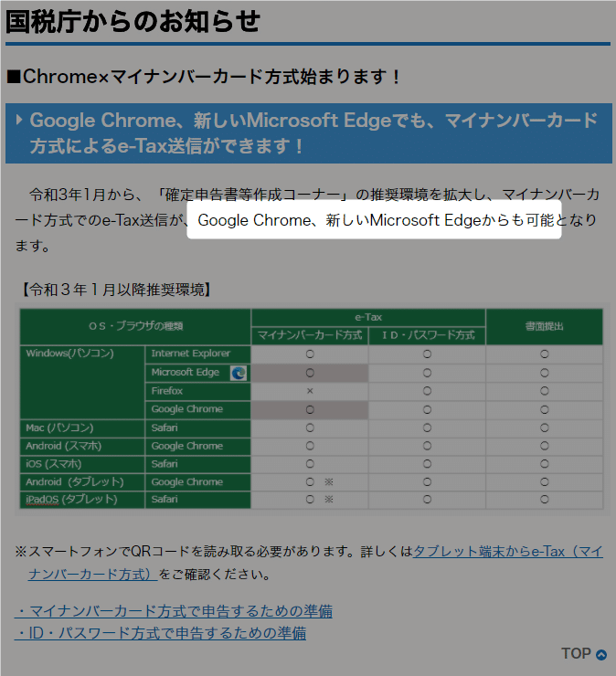Click the Android (タブレット) row header
616x676 pixels.
coord(82,482)
